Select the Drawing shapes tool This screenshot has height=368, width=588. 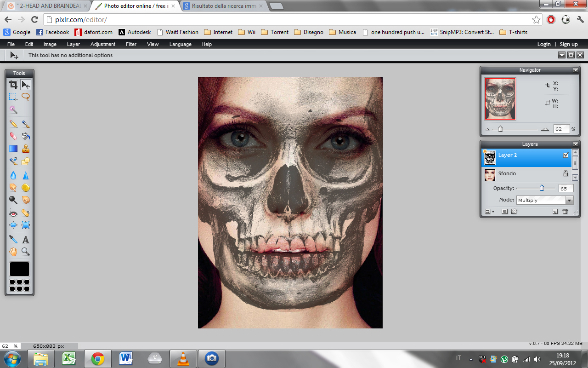point(26,161)
